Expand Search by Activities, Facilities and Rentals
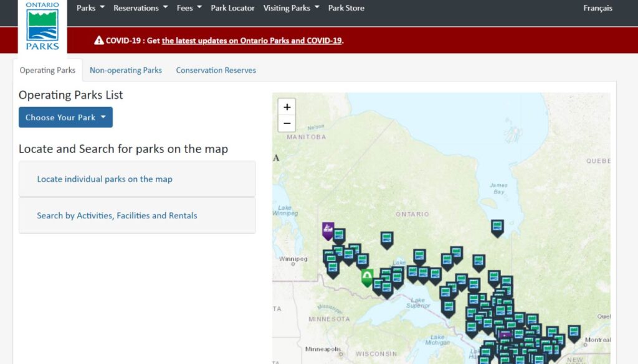Screen dimensions: 638x364 [x=117, y=216]
